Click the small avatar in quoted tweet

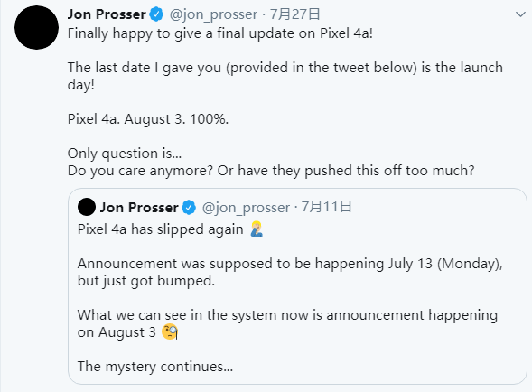[87, 207]
